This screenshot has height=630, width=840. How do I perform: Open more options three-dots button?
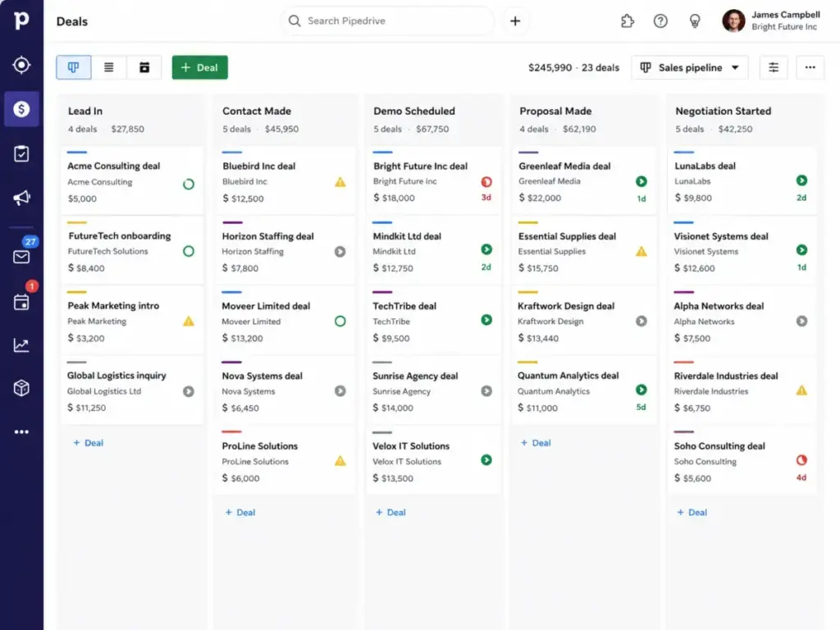click(810, 67)
